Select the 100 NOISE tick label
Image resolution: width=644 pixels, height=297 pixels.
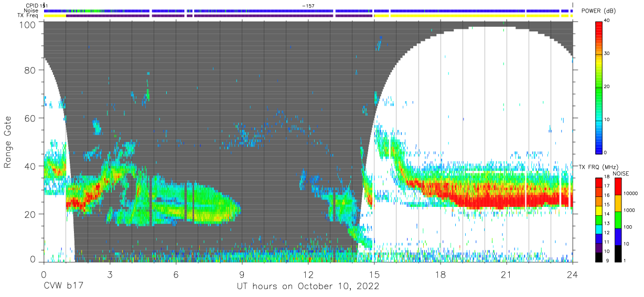click(x=628, y=227)
